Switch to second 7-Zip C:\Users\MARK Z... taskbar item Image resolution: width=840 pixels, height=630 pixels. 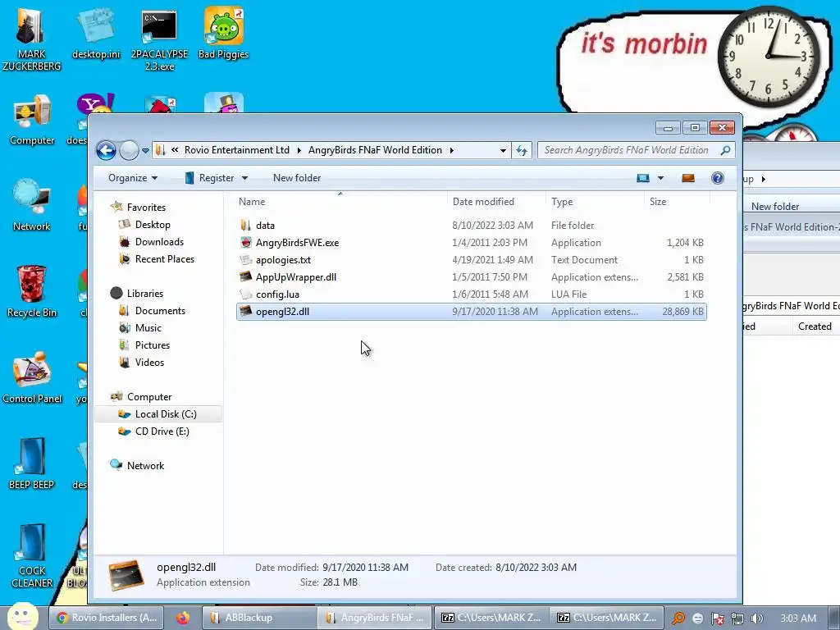click(x=606, y=618)
